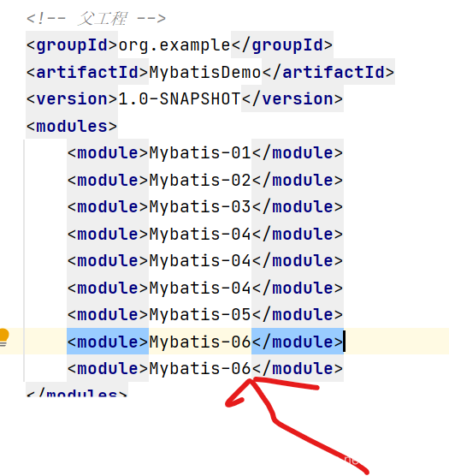Click the Mybatis-02 module entry

[205, 180]
